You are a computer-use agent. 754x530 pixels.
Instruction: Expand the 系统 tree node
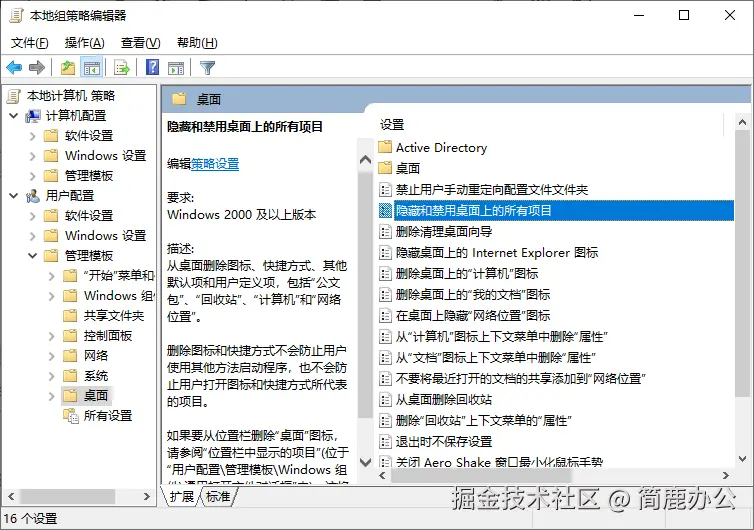point(51,376)
